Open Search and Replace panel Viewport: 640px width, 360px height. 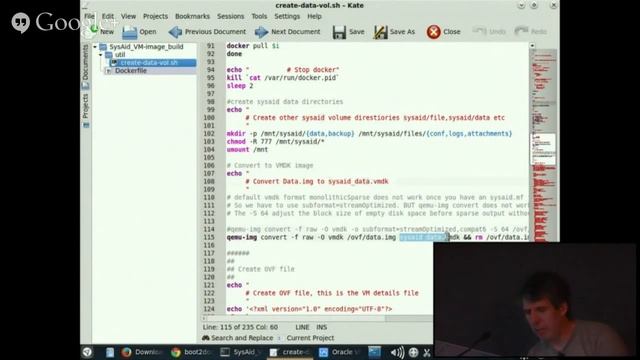tap(238, 338)
